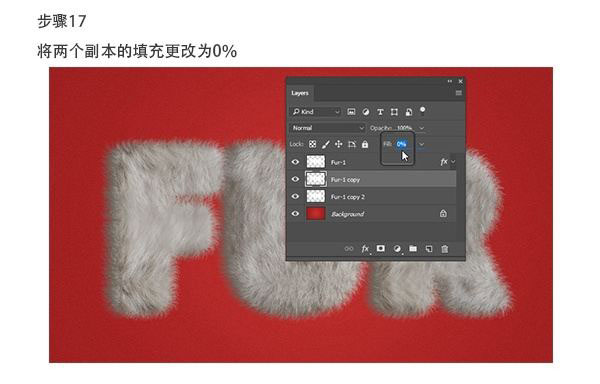Create a new layer icon

429,249
